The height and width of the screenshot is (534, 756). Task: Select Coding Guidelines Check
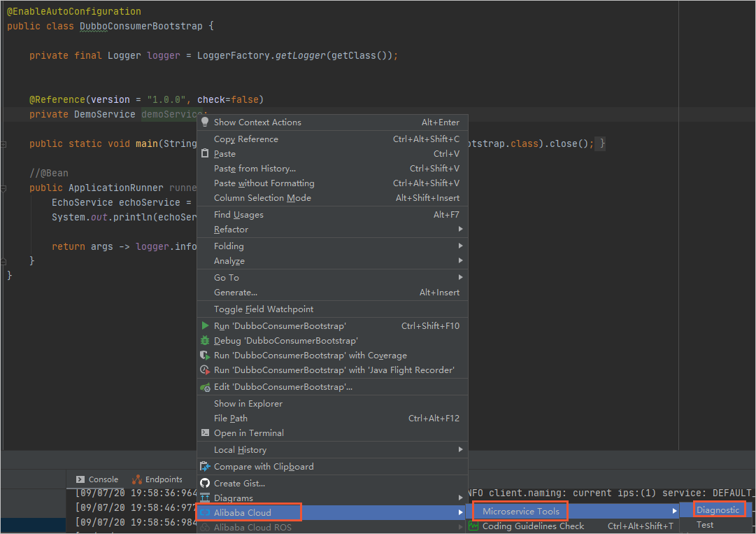pos(573,526)
